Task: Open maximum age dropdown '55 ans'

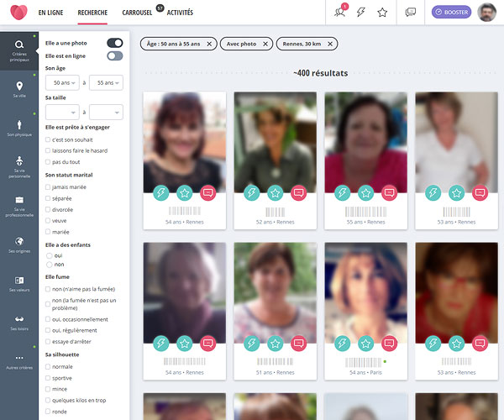Action: click(x=106, y=82)
